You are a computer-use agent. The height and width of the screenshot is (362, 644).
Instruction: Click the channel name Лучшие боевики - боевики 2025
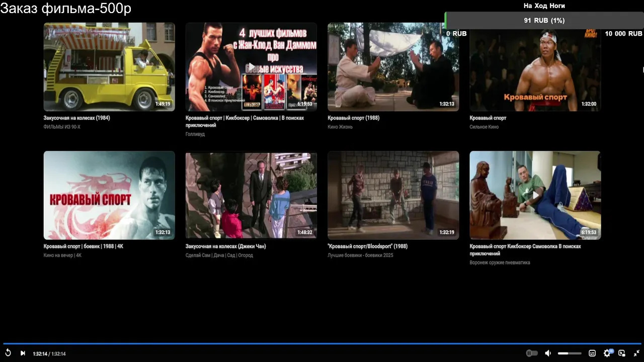point(360,255)
